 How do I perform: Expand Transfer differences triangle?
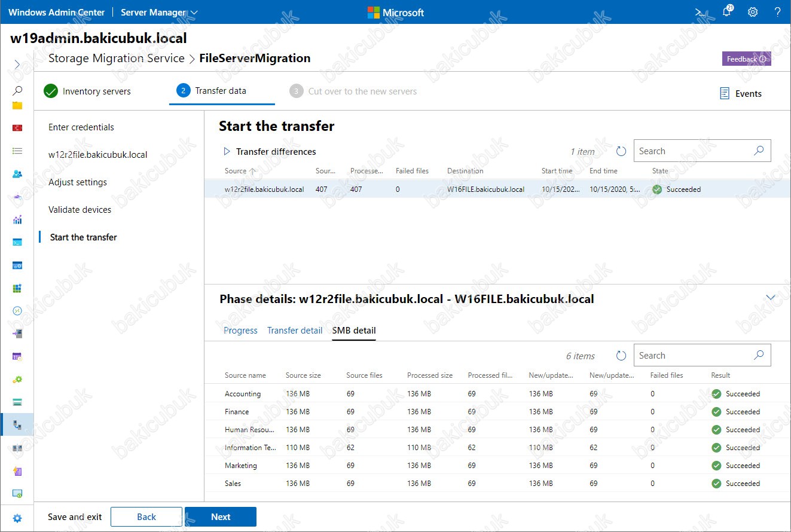coord(227,151)
